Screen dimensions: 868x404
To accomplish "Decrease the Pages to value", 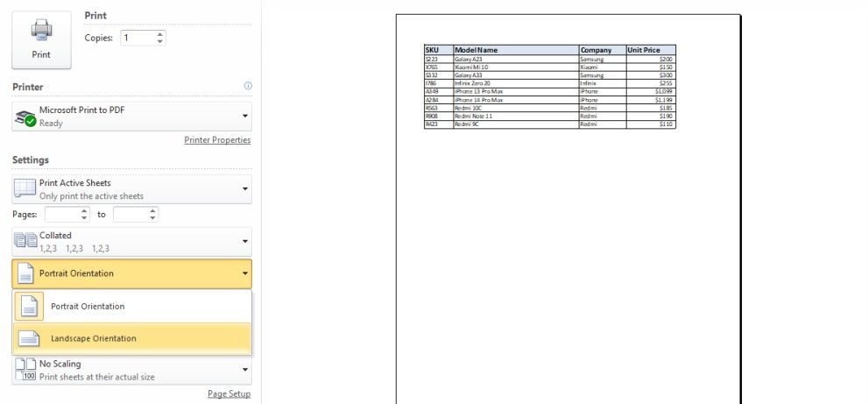I will (x=152, y=218).
